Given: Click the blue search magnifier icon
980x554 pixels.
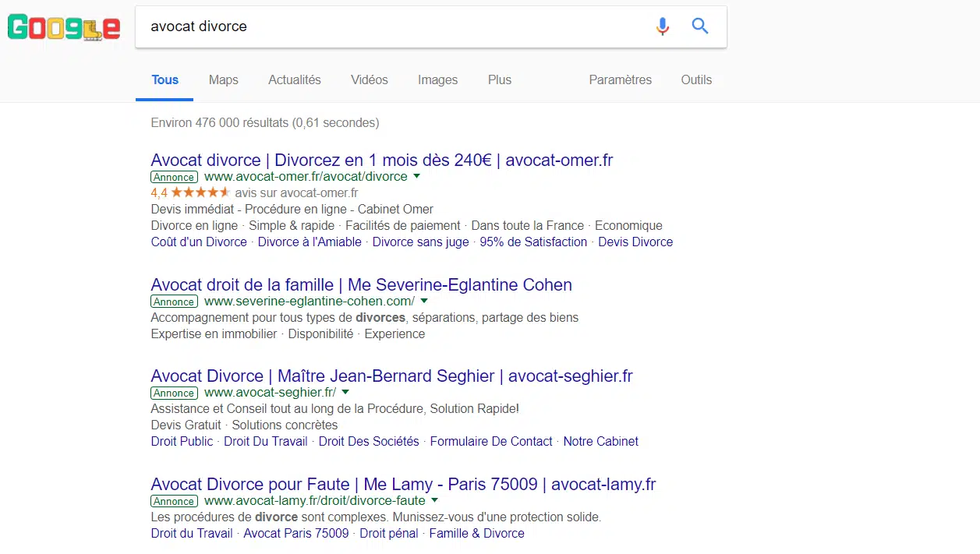Looking at the screenshot, I should pyautogui.click(x=700, y=26).
